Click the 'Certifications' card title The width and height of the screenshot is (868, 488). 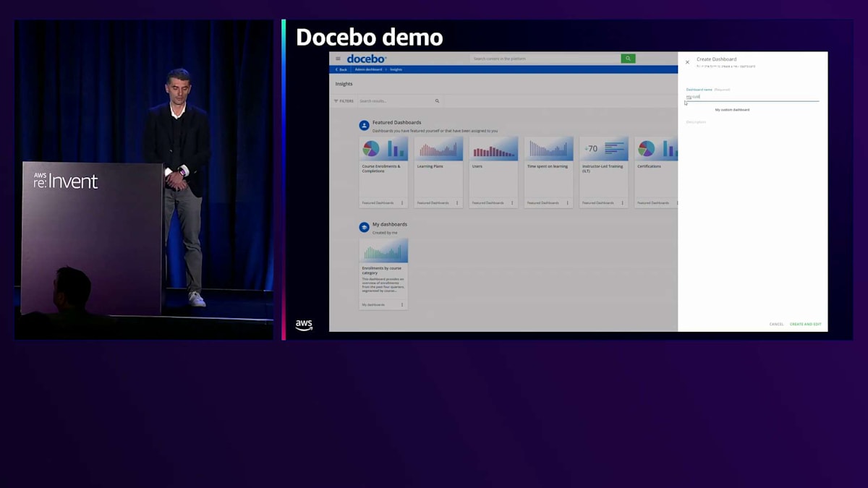tap(649, 166)
